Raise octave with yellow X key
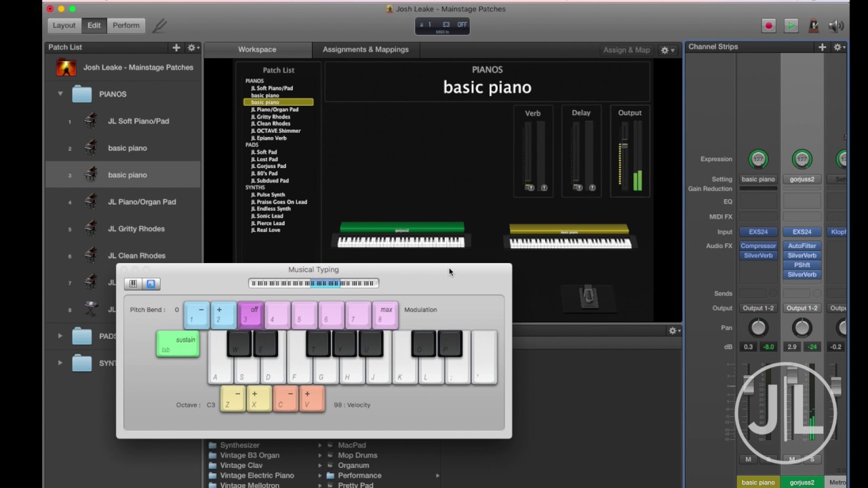This screenshot has width=868, height=488. pos(259,399)
